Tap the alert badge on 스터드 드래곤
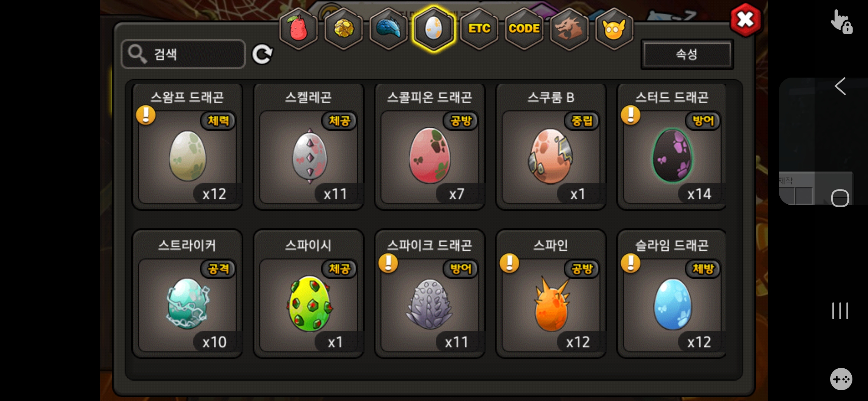Viewport: 868px width, 401px height. pyautogui.click(x=631, y=115)
